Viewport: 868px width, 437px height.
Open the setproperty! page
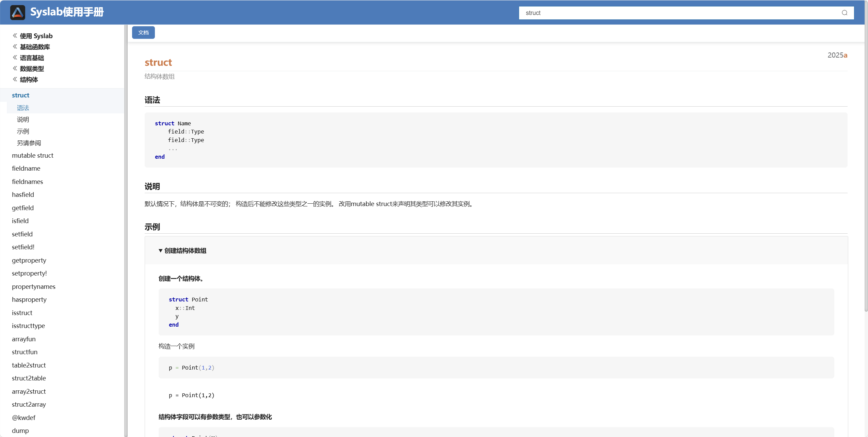[29, 274]
